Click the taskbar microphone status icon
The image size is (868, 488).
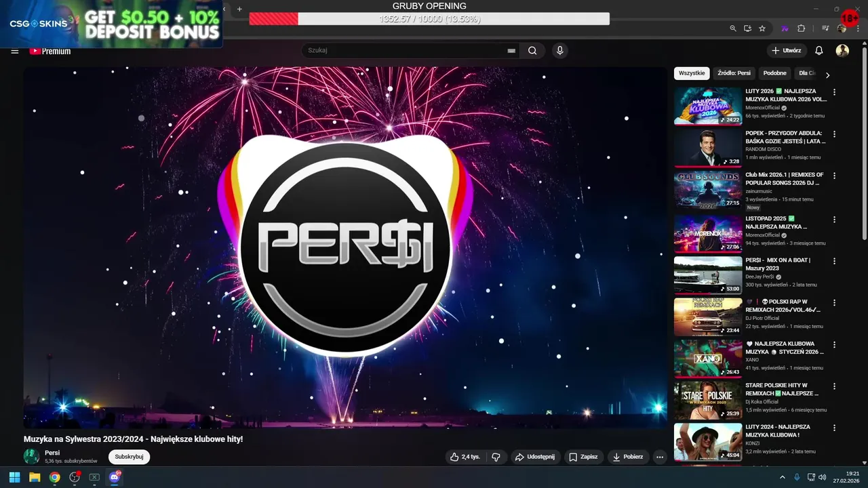coord(797,477)
